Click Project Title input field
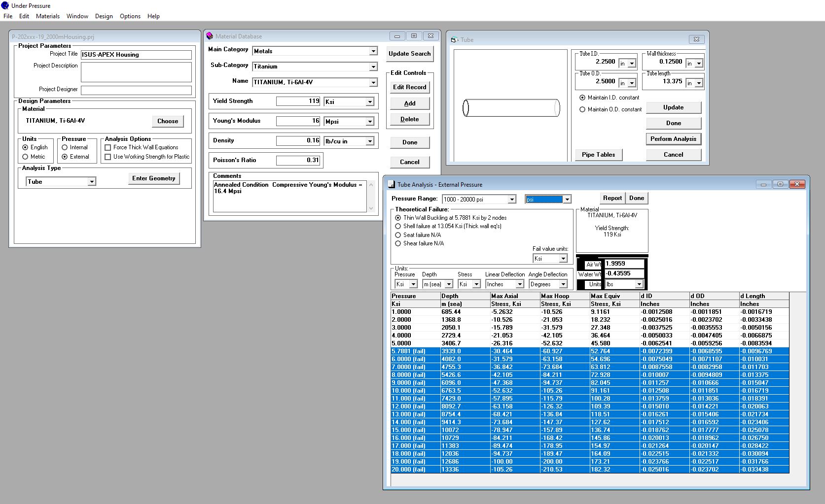Screen dimensions: 825x504 point(136,55)
